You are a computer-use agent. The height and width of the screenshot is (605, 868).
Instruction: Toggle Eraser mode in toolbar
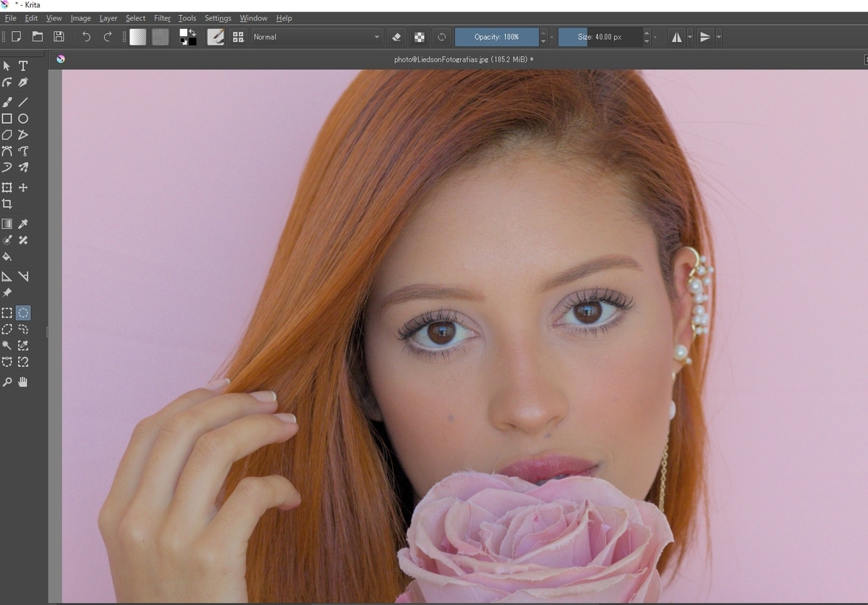(396, 37)
